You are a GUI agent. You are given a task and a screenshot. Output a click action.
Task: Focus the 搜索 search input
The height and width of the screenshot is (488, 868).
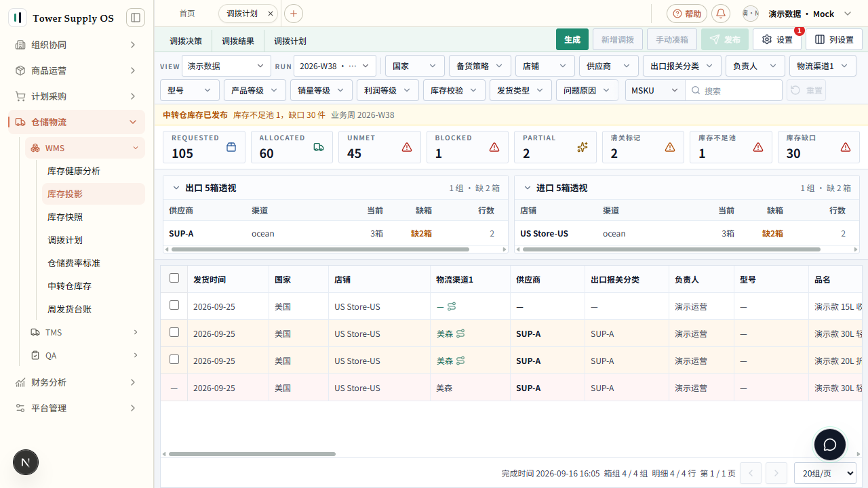734,90
